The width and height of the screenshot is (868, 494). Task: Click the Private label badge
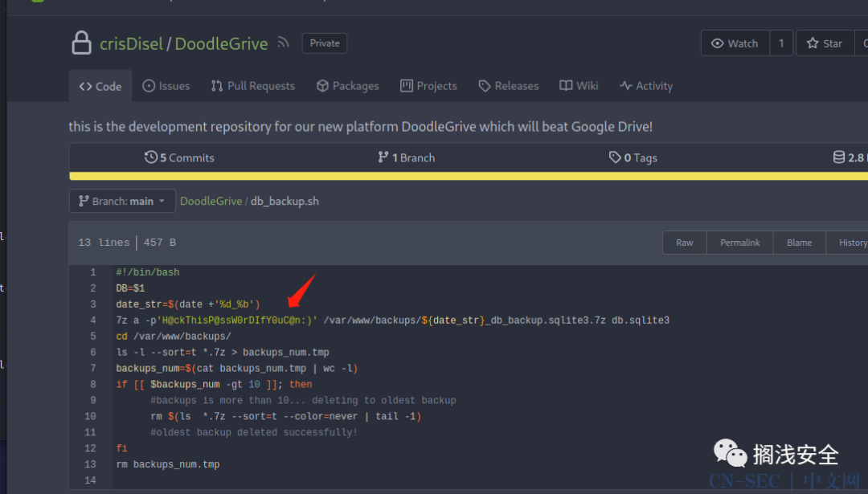pos(325,43)
